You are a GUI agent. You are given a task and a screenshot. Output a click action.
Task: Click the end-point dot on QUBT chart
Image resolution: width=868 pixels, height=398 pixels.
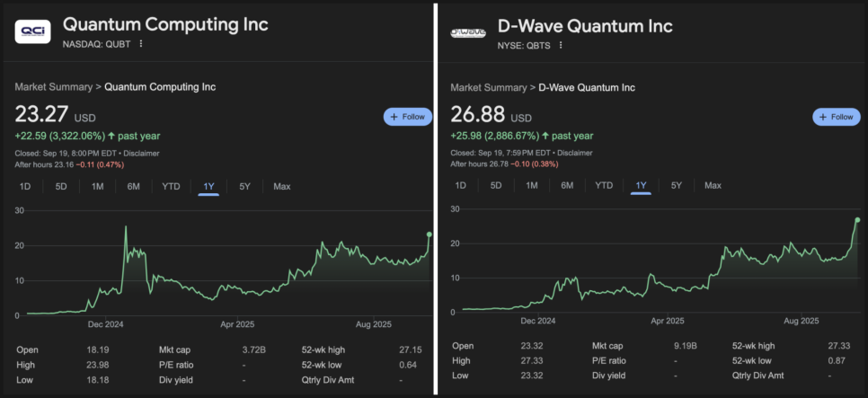[x=429, y=234]
